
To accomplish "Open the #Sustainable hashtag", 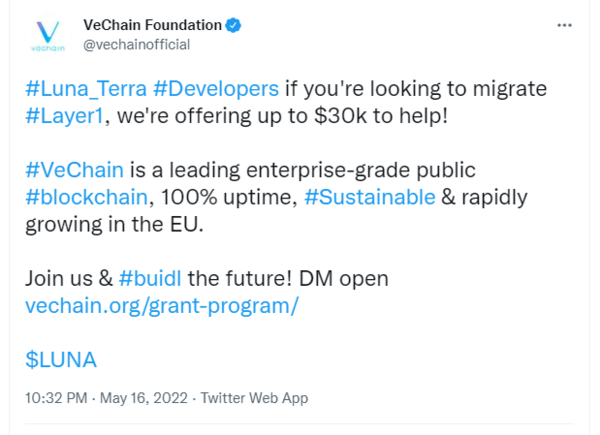I will pos(370,197).
